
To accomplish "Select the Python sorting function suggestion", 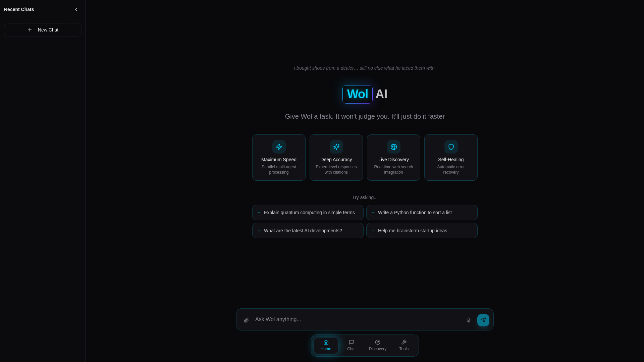I will [422, 212].
